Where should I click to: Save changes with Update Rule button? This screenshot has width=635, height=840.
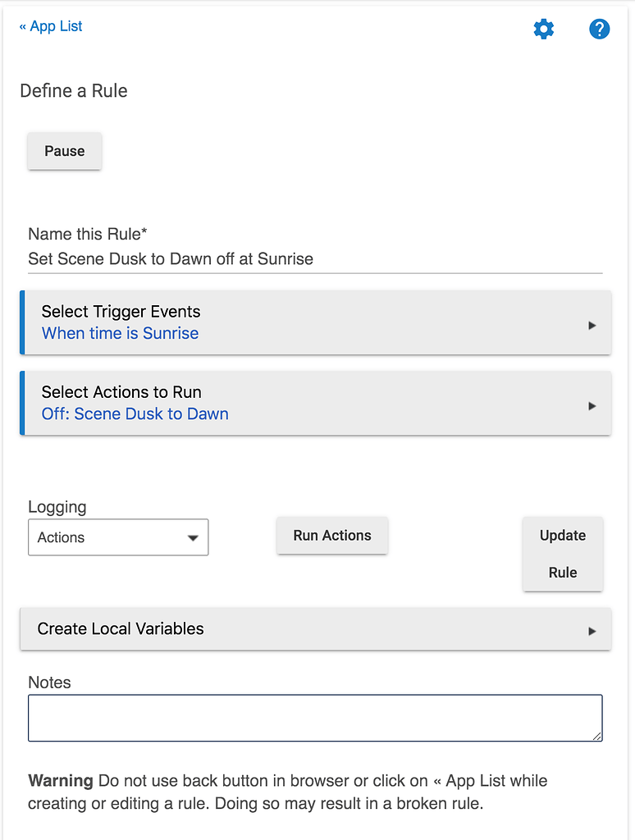pyautogui.click(x=563, y=554)
